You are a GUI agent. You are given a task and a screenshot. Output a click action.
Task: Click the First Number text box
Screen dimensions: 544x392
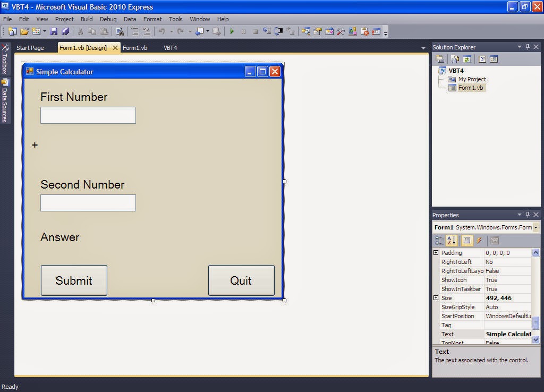(88, 115)
